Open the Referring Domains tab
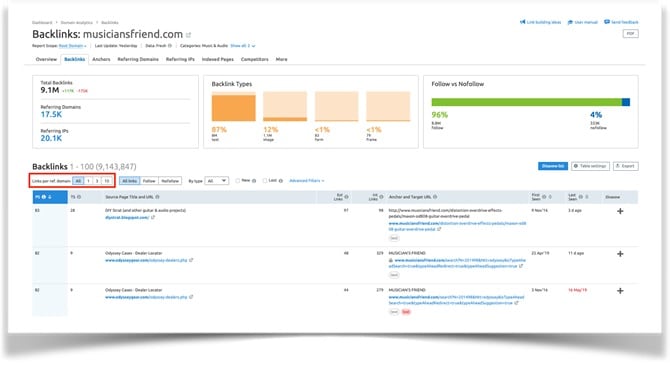 coord(138,59)
